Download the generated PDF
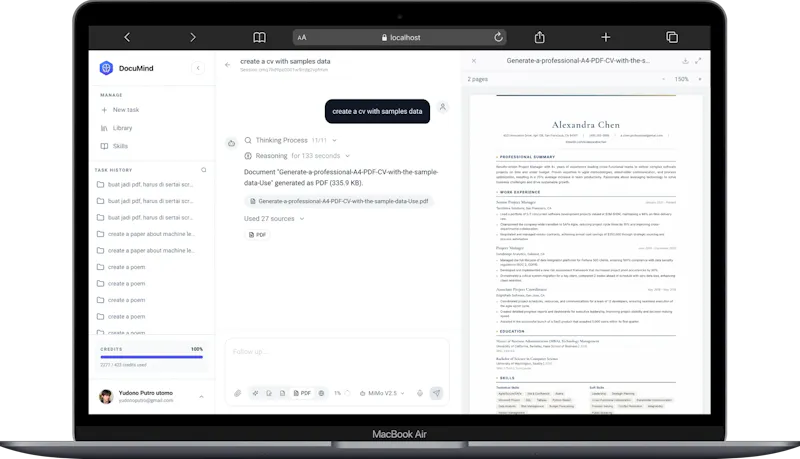800x459 pixels. [x=685, y=61]
